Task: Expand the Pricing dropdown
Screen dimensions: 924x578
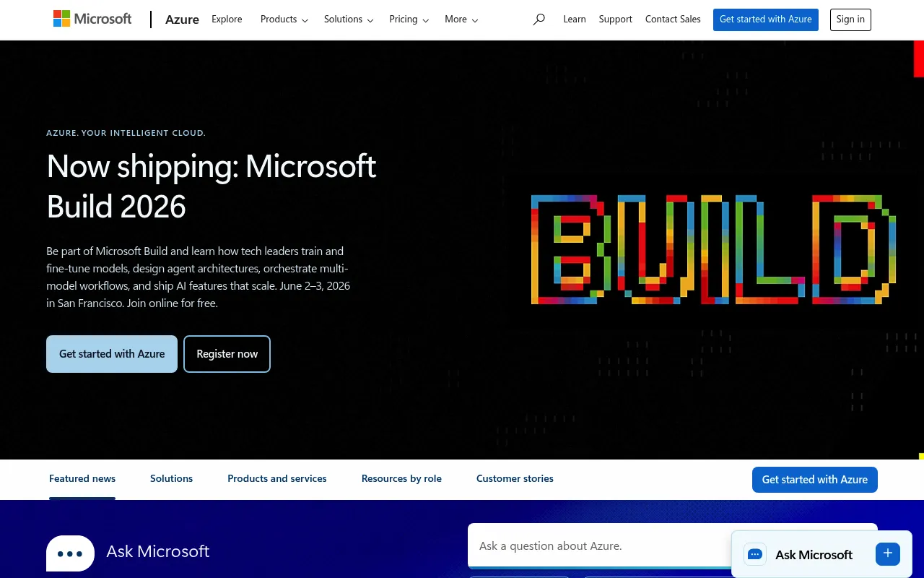Action: (x=409, y=20)
